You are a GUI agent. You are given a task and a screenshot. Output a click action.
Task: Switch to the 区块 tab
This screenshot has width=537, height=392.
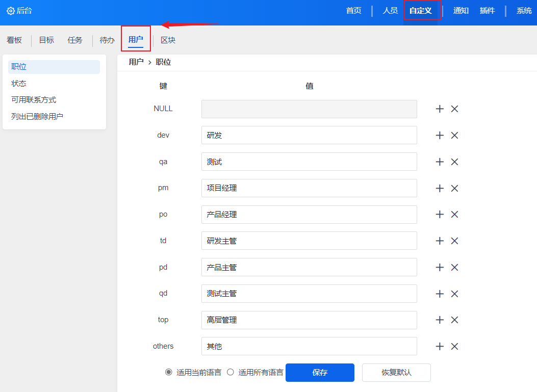168,40
